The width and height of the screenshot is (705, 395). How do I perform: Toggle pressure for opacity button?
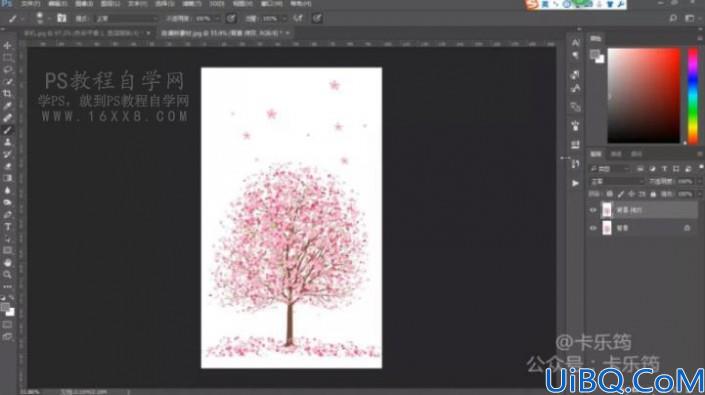click(x=231, y=18)
